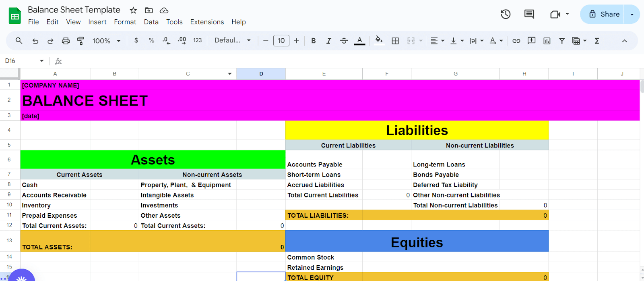This screenshot has width=644, height=281.
Task: Open column C header dropdown arrow
Action: click(x=230, y=74)
